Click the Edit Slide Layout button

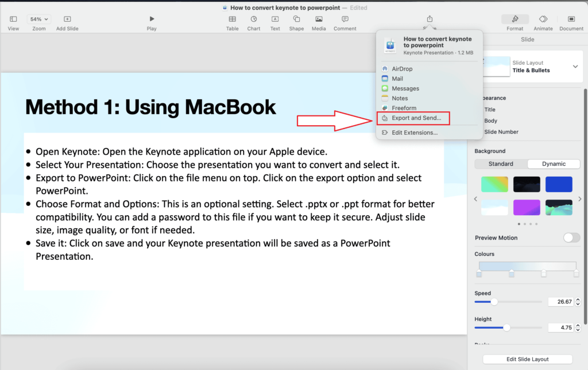(527, 359)
